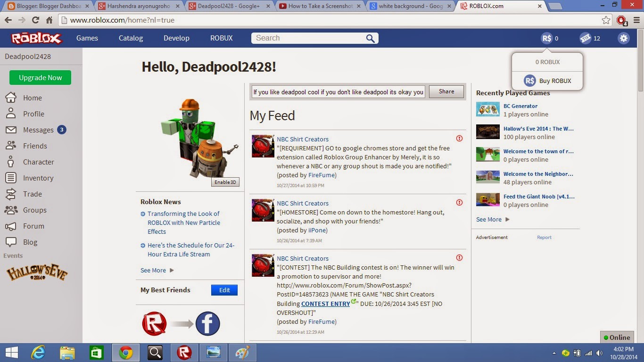Image resolution: width=644 pixels, height=362 pixels.
Task: Click Share status button
Action: (x=446, y=92)
